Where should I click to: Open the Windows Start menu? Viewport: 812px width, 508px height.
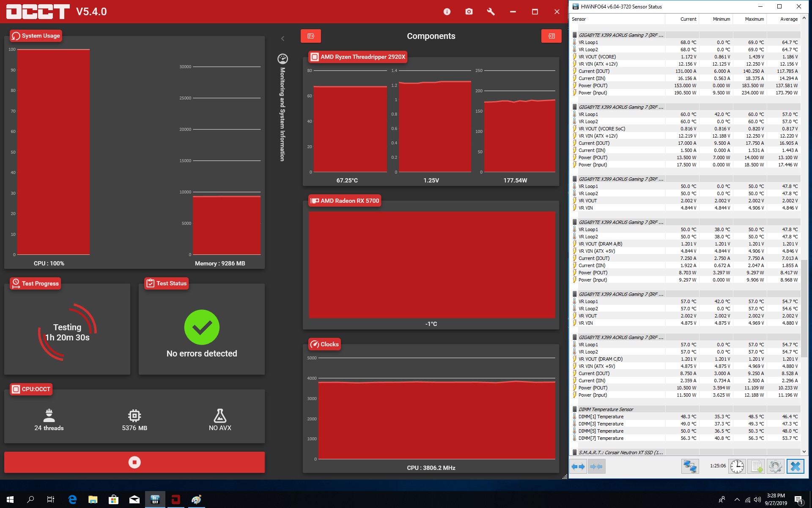(x=10, y=500)
